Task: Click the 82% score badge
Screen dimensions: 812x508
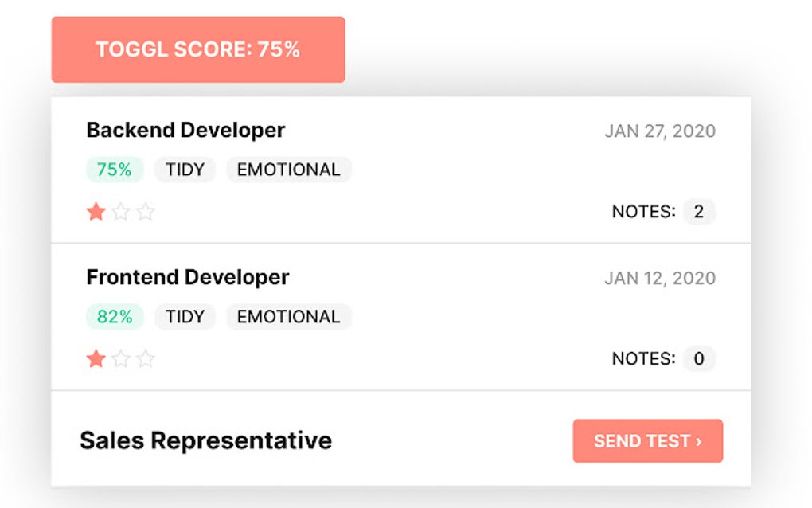Action: click(x=115, y=317)
